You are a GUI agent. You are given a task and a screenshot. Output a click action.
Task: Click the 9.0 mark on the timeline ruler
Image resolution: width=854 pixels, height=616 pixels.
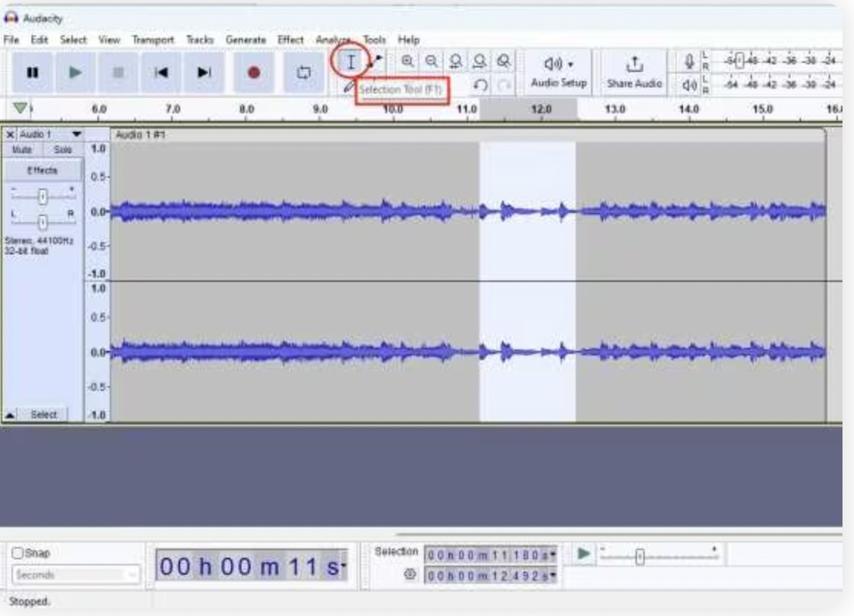[320, 110]
